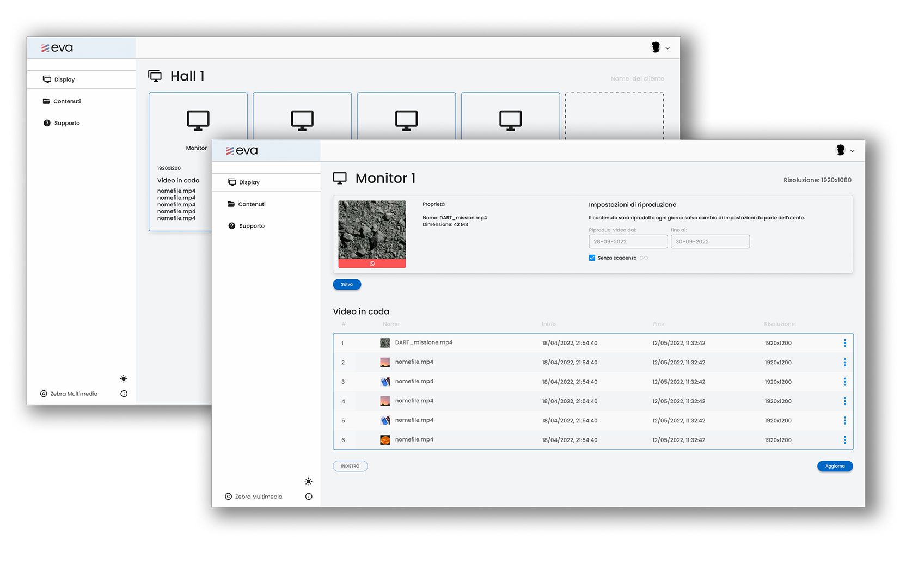Click the start date field 28-09-2022
Screen dimensions: 900x588
[628, 242]
